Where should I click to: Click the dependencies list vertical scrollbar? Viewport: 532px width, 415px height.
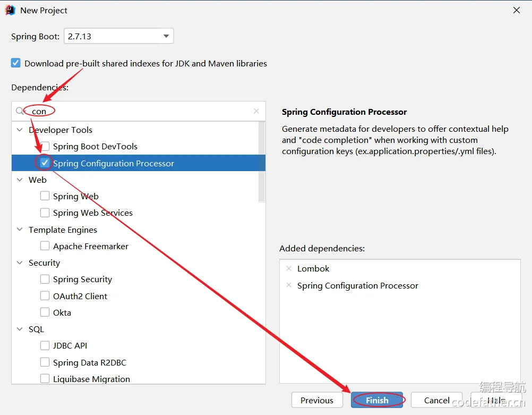coord(262,162)
